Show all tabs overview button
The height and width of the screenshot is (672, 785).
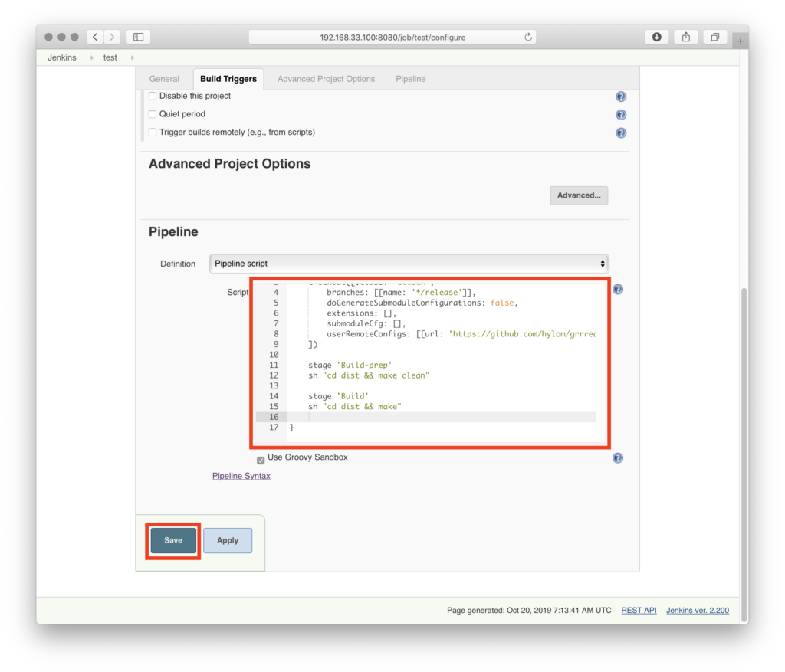pyautogui.click(x=715, y=37)
